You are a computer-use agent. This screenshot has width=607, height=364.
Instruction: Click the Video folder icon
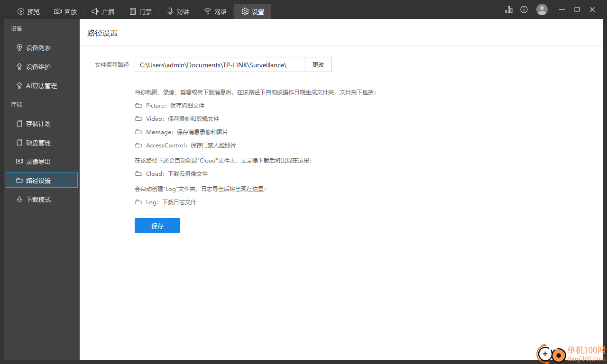click(138, 118)
